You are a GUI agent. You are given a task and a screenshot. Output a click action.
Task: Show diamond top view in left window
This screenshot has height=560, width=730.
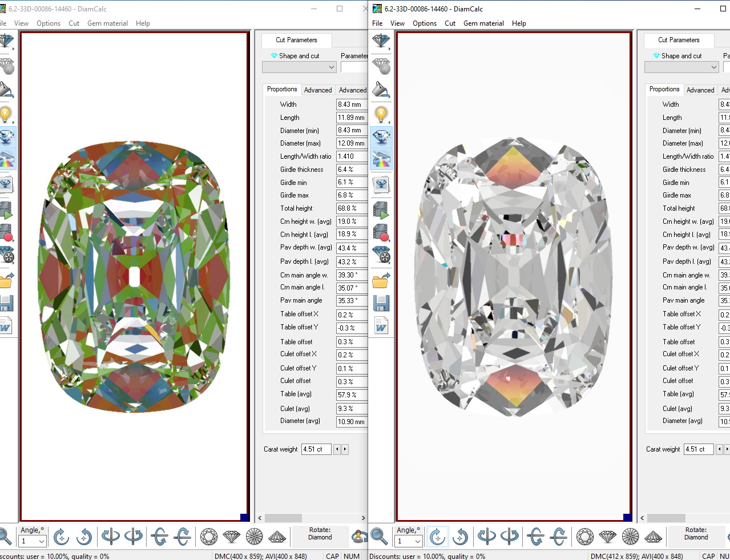click(209, 537)
